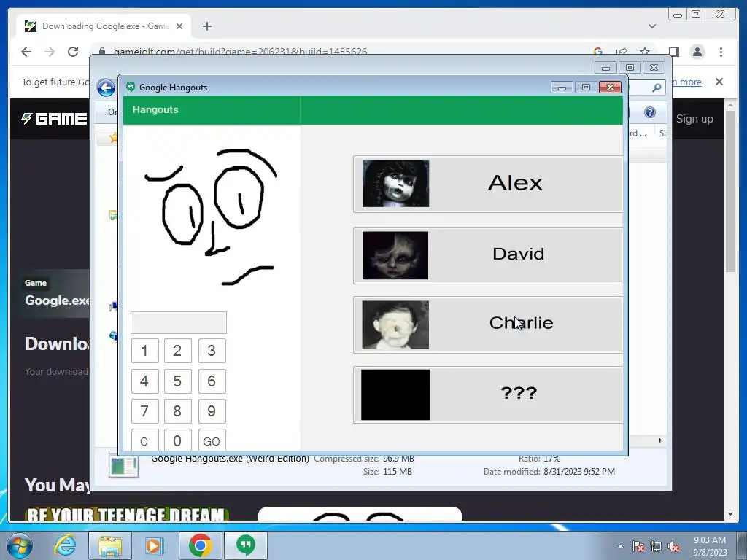Click Alex's doll profile picture
Screen dimensions: 747x560
coord(395,183)
